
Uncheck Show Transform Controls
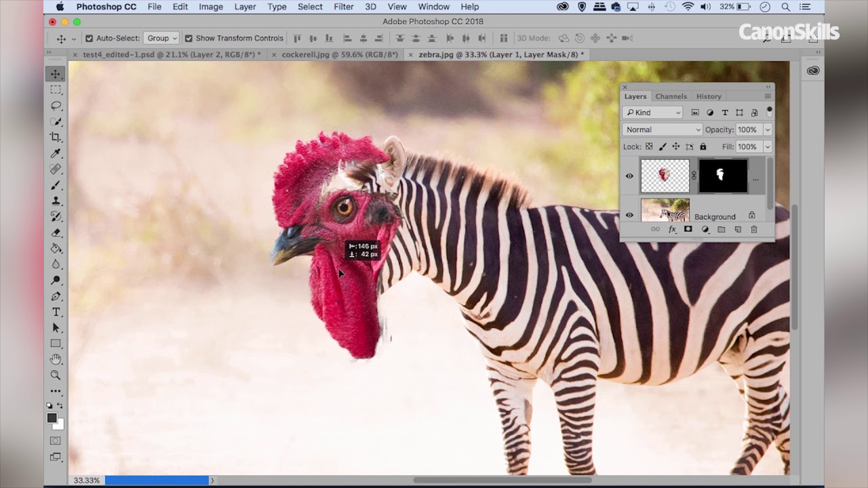pos(189,39)
